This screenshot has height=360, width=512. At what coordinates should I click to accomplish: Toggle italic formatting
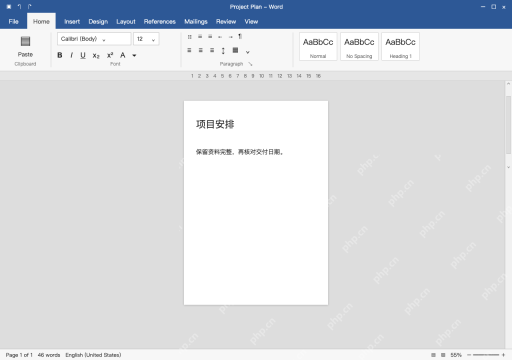click(71, 55)
